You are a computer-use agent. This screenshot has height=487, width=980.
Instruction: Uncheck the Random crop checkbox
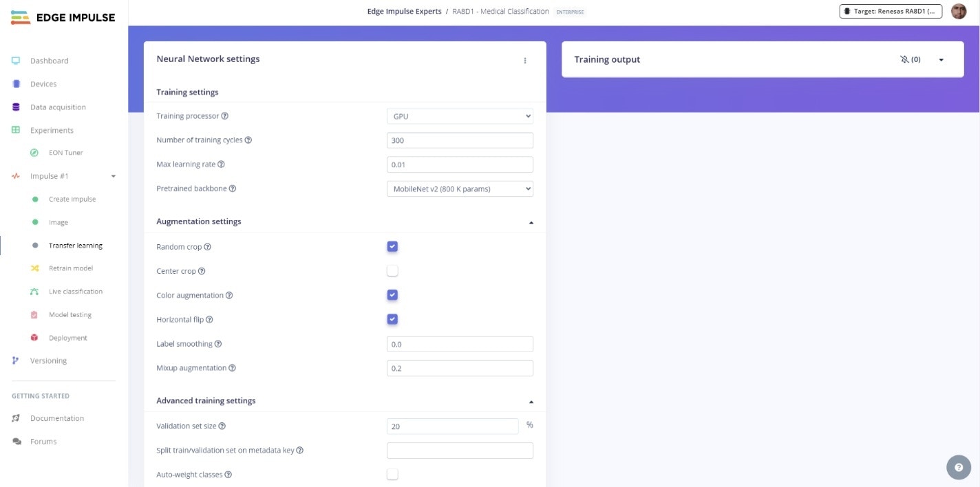tap(392, 246)
